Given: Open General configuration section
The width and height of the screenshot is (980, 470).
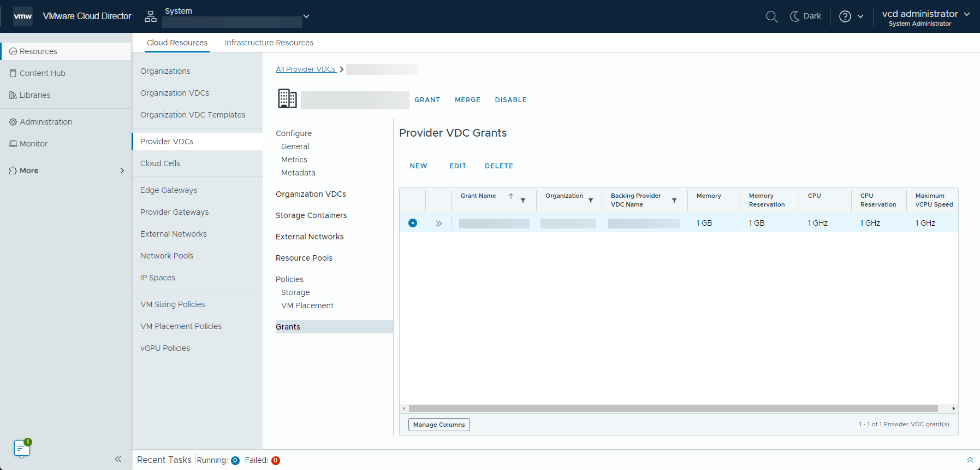Looking at the screenshot, I should pyautogui.click(x=295, y=146).
